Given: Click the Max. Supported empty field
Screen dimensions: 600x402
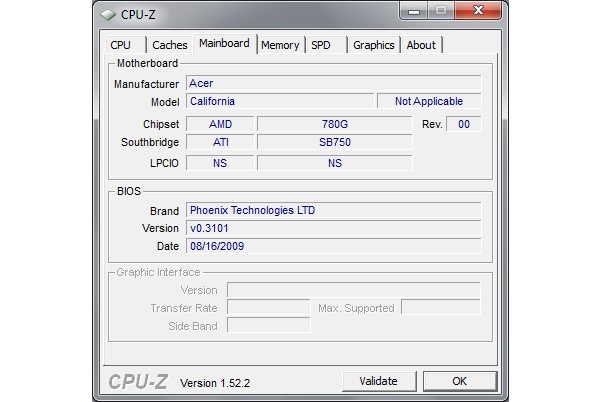Looking at the screenshot, I should pyautogui.click(x=440, y=308).
